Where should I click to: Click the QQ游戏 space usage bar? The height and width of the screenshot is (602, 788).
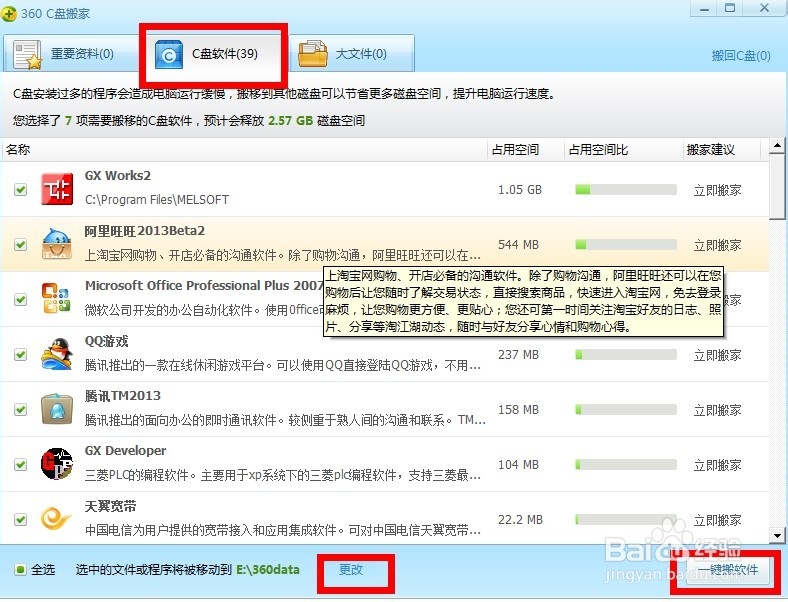pyautogui.click(x=626, y=355)
